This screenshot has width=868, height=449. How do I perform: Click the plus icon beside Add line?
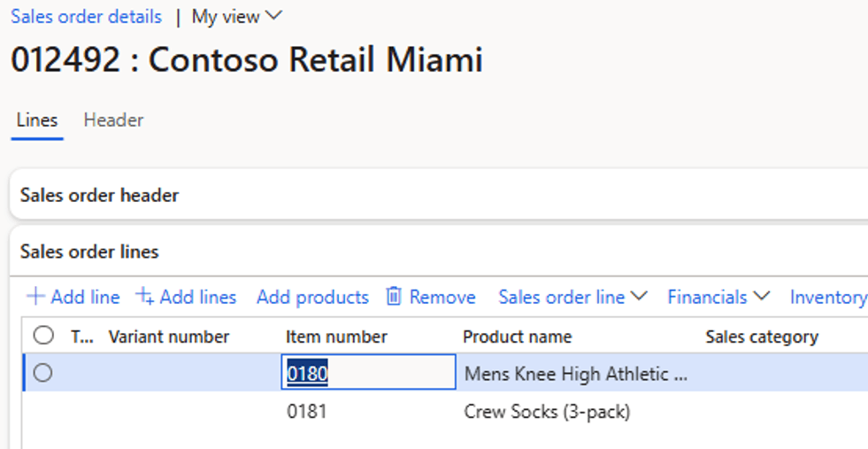click(x=35, y=297)
